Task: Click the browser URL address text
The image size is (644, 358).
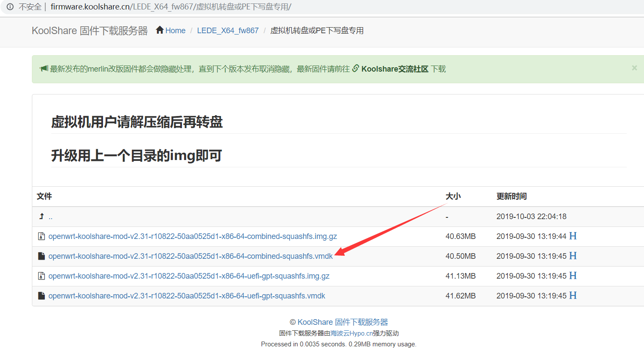Action: pos(171,7)
